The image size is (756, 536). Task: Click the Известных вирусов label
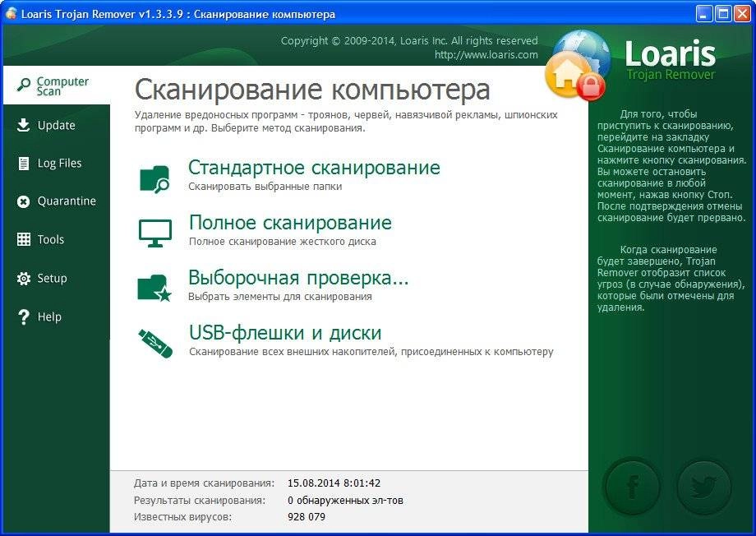(x=182, y=517)
